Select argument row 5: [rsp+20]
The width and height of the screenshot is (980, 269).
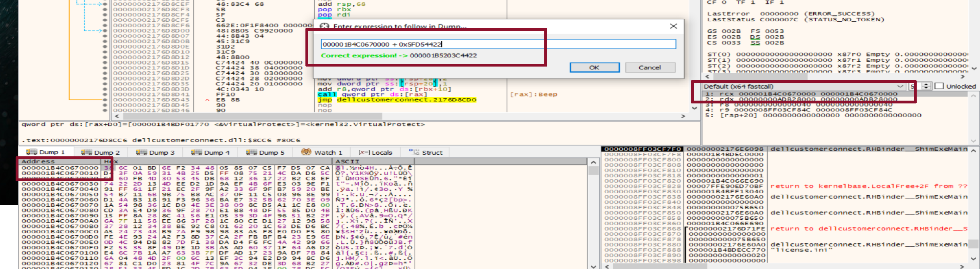(836, 115)
